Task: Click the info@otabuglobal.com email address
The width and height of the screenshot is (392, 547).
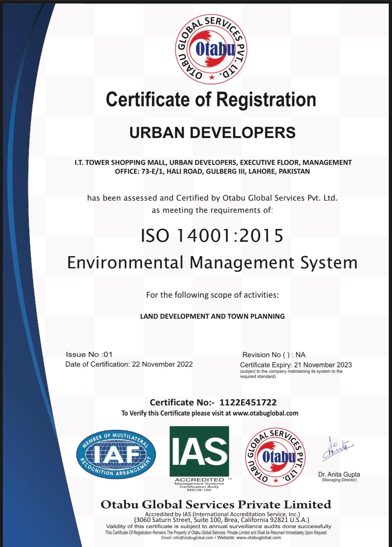Action: click(x=193, y=537)
